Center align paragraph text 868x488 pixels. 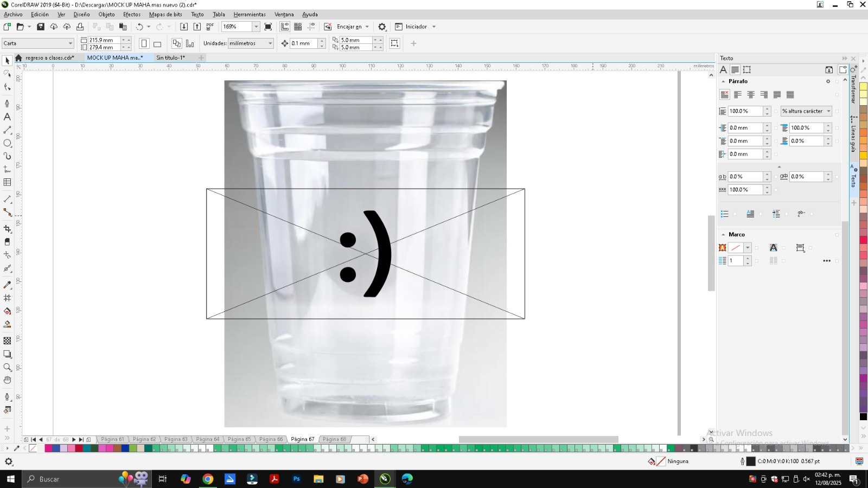point(751,94)
